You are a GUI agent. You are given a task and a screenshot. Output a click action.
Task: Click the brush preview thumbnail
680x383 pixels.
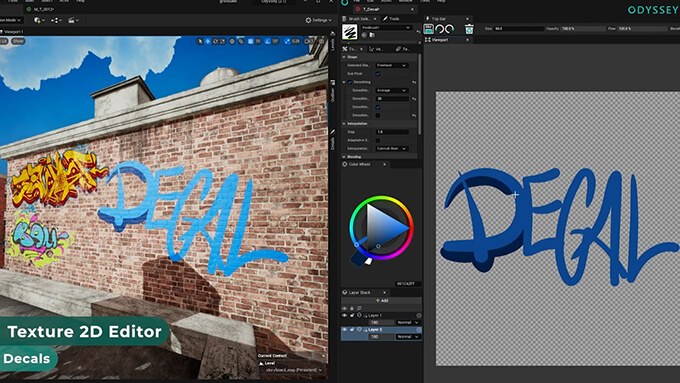(350, 32)
